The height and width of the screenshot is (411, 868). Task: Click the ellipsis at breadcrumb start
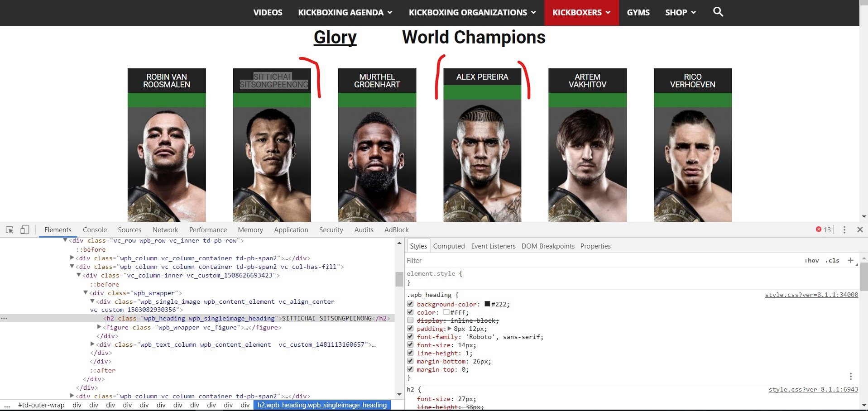[7, 405]
